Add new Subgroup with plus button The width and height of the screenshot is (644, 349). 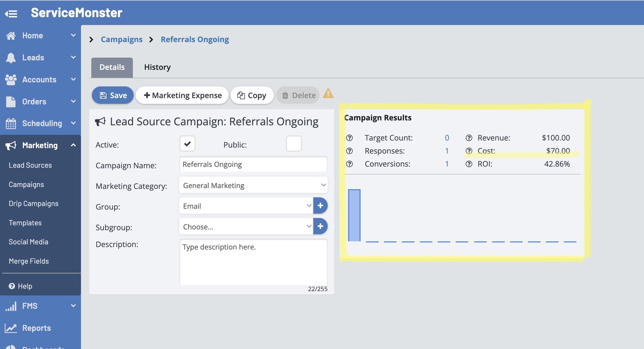click(x=320, y=226)
